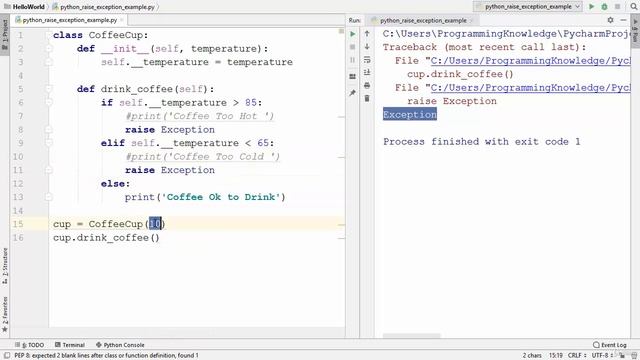Click the HelloWorld breadcrumb

tap(24, 7)
